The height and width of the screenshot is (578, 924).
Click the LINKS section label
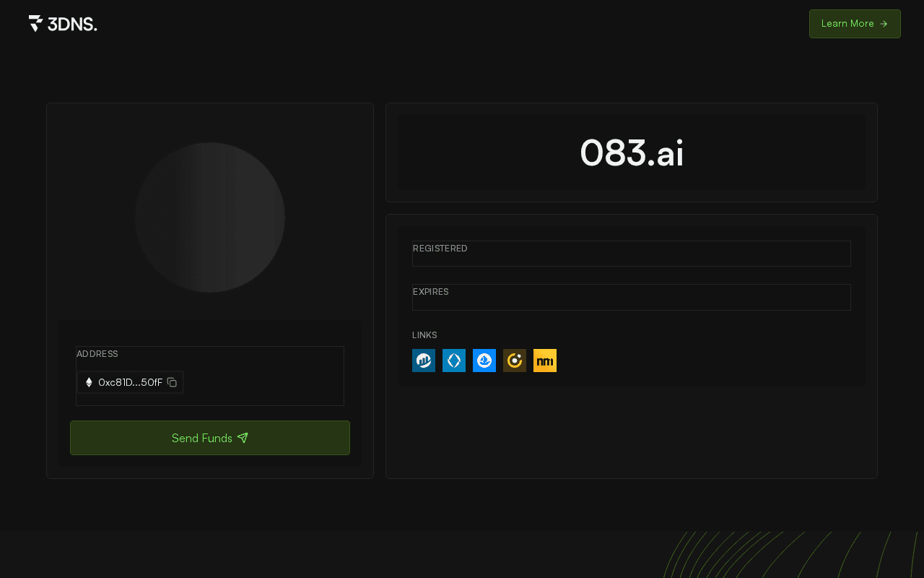424,335
